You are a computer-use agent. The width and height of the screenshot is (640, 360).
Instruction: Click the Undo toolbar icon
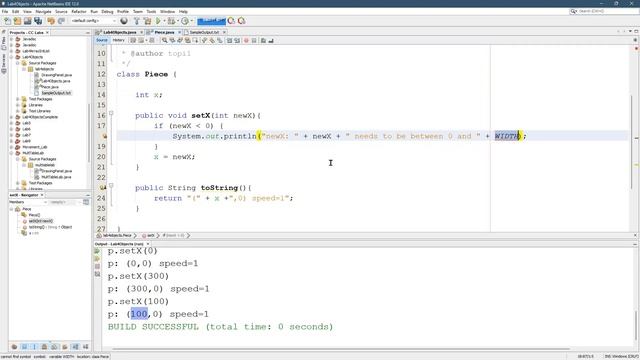click(51, 21)
